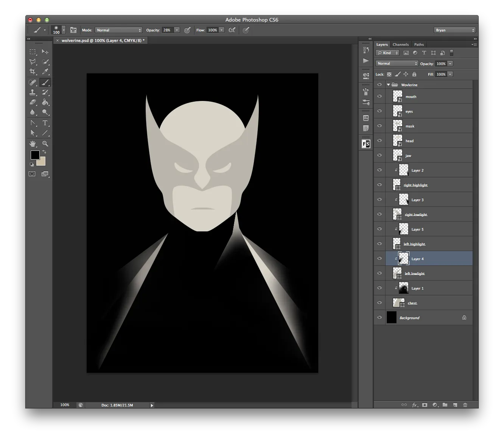504x442 pixels.
Task: Open the Flow slider dropdown
Action: pos(222,30)
